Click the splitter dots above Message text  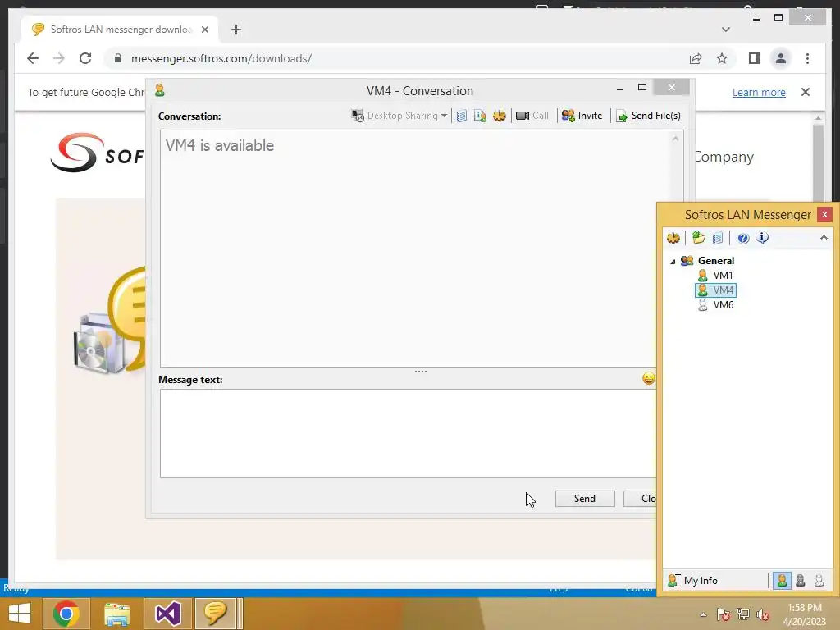(x=421, y=372)
